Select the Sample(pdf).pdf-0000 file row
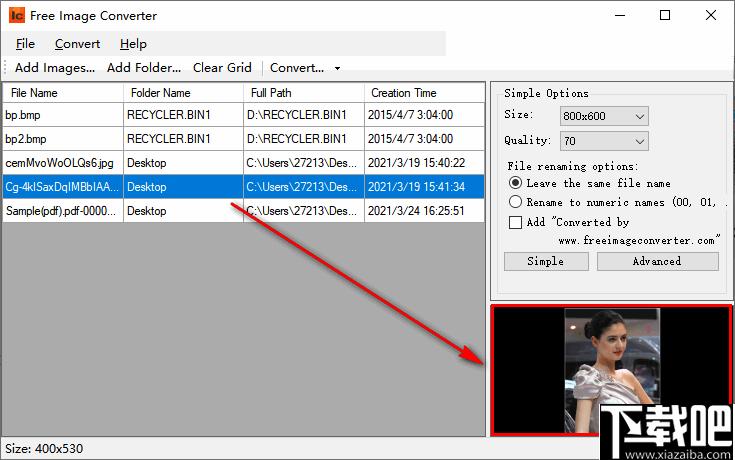The width and height of the screenshot is (735, 460). tap(243, 211)
